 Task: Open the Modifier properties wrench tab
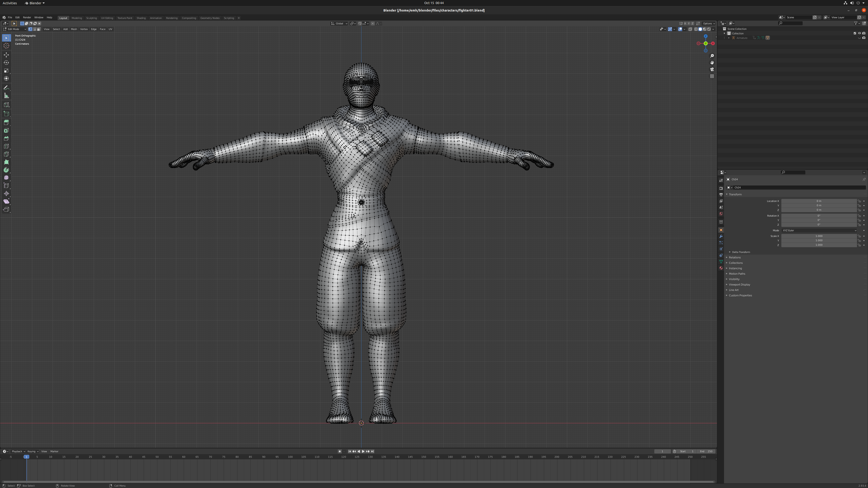click(721, 236)
